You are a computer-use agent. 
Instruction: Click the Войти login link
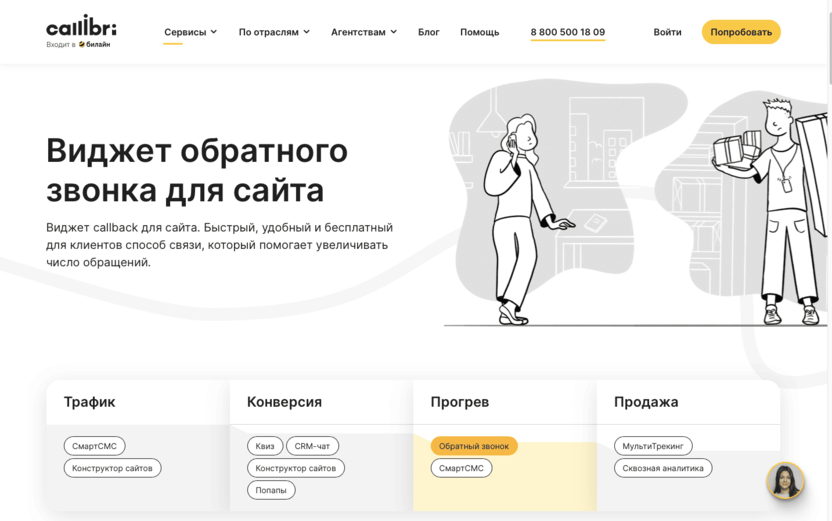coord(667,32)
